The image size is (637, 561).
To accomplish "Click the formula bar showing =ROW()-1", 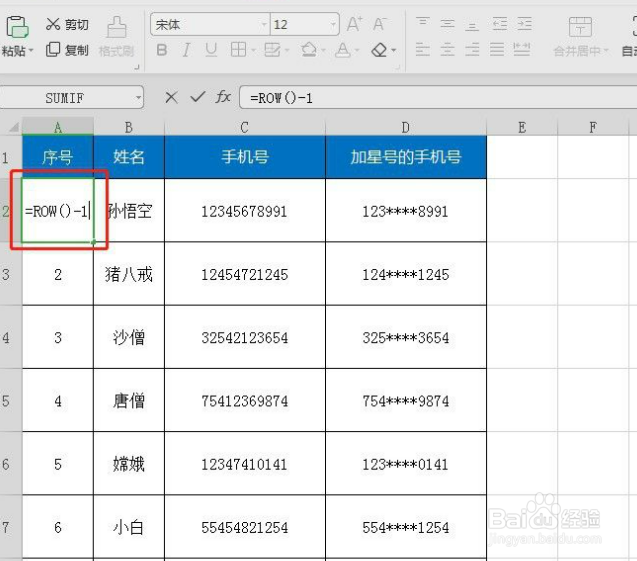I will [438, 97].
